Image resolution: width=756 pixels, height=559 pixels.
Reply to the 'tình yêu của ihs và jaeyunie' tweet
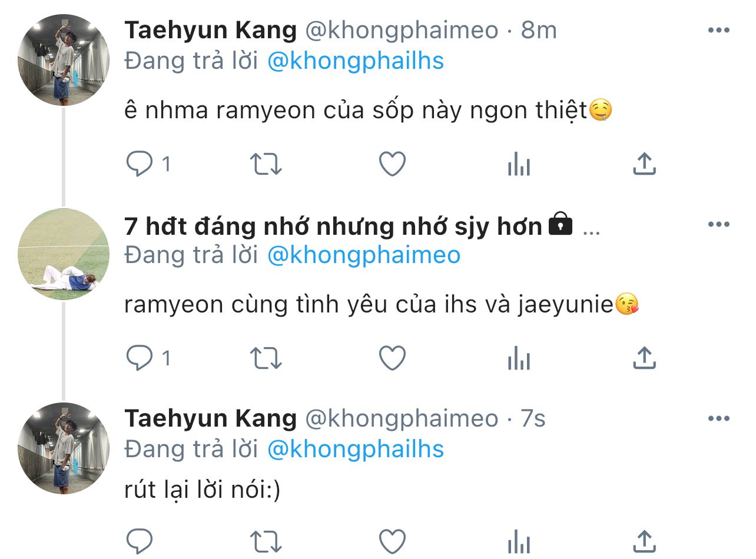coord(140,358)
